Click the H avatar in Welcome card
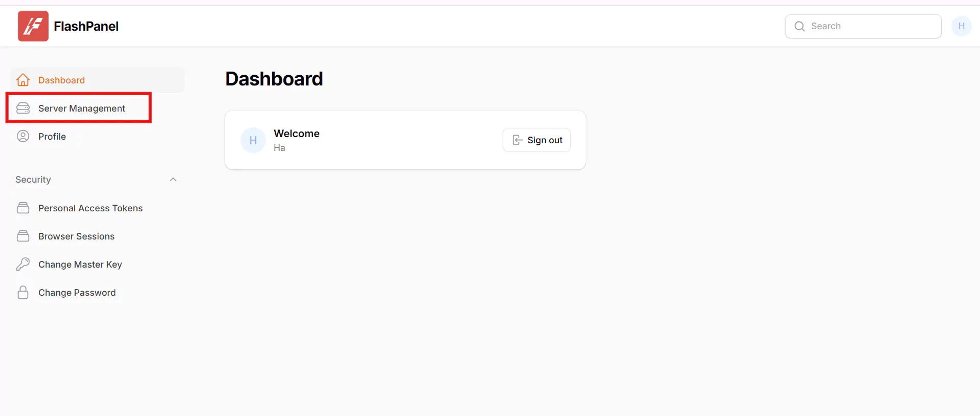980x416 pixels. (x=253, y=140)
